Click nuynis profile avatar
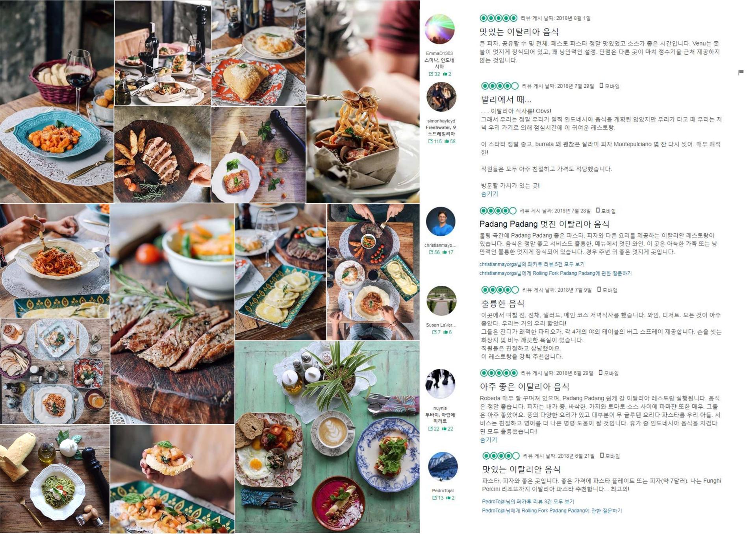The image size is (756, 534). coord(441,384)
